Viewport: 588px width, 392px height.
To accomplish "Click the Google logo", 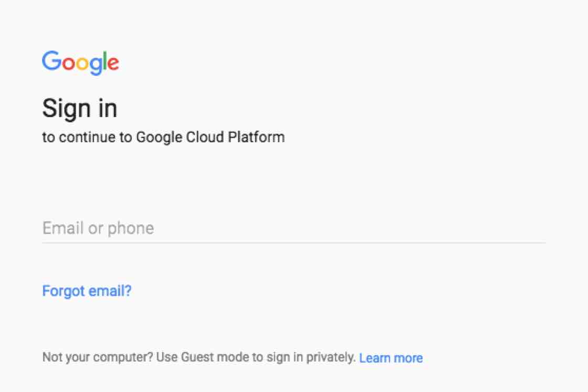I will tap(80, 63).
